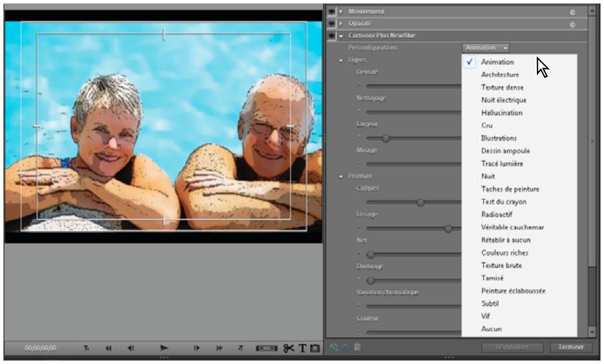Select the Peinture éclaboussée preset

513,291
